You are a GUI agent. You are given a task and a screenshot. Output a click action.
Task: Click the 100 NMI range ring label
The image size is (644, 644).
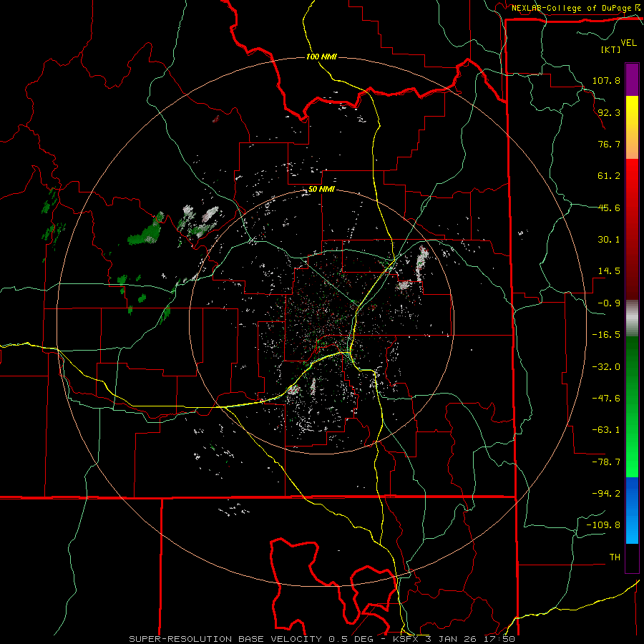pyautogui.click(x=321, y=57)
